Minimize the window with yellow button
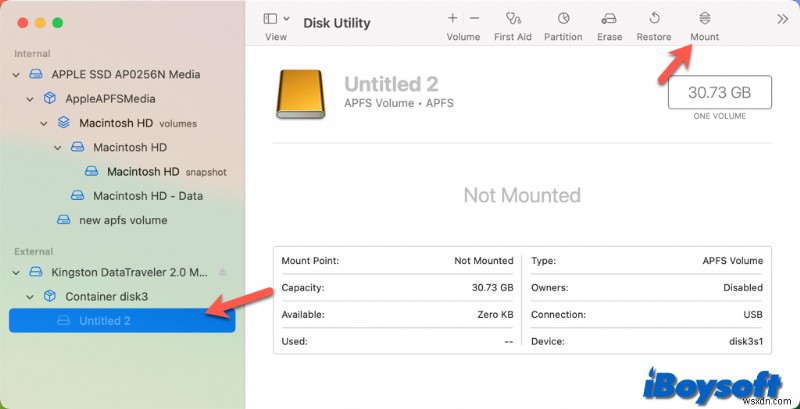 click(40, 23)
